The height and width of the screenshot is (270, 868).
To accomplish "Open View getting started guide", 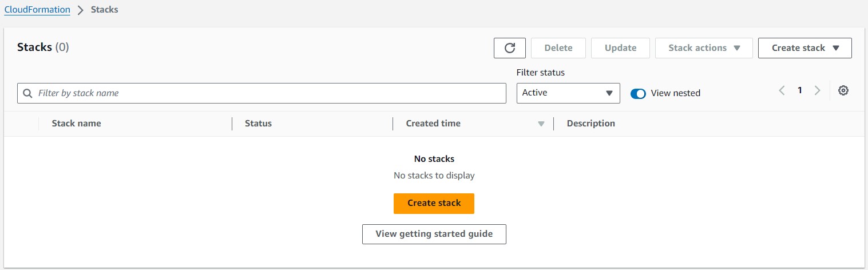I will coord(434,234).
